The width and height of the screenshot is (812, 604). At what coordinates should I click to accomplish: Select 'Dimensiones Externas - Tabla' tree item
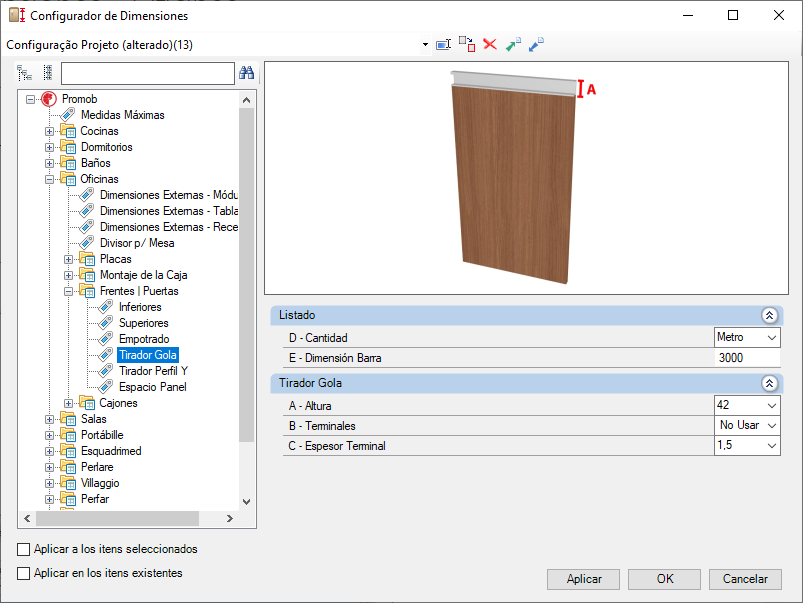(x=169, y=211)
